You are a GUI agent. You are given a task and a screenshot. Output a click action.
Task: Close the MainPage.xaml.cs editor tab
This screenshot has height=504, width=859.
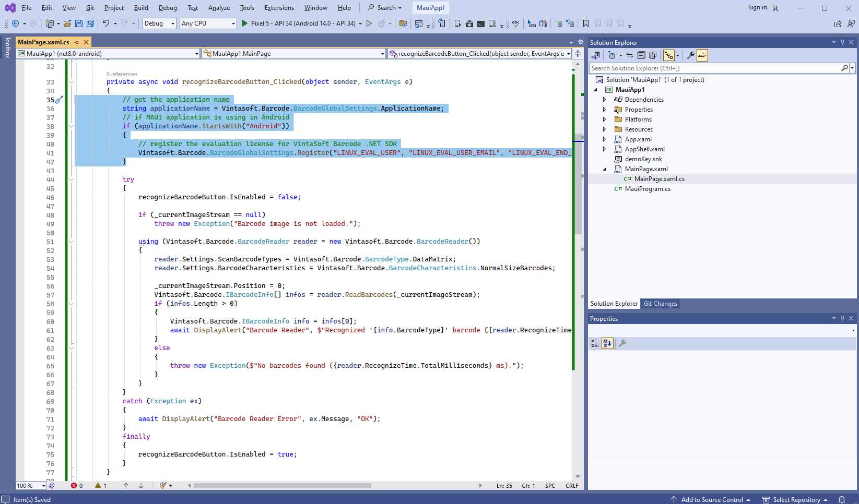pyautogui.click(x=87, y=42)
